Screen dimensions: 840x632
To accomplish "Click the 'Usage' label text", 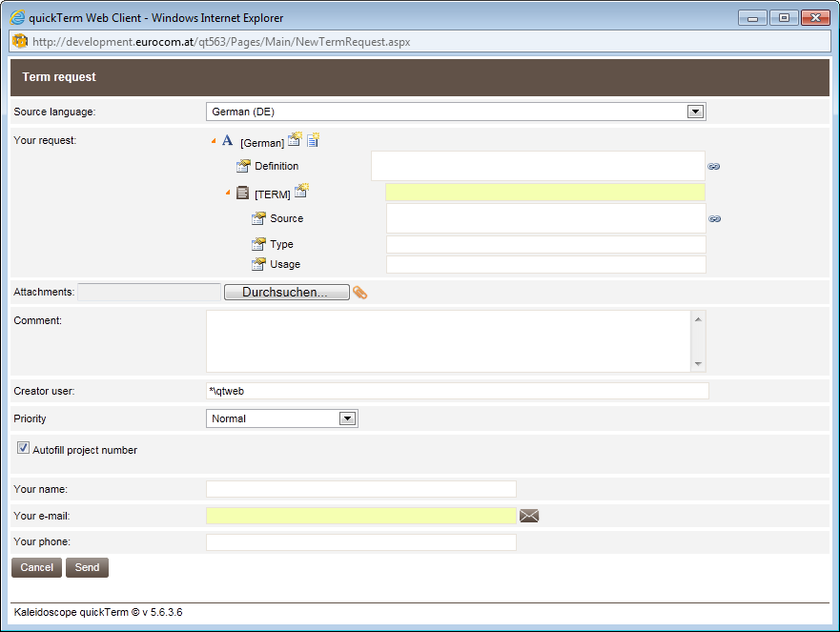I will pyautogui.click(x=285, y=264).
